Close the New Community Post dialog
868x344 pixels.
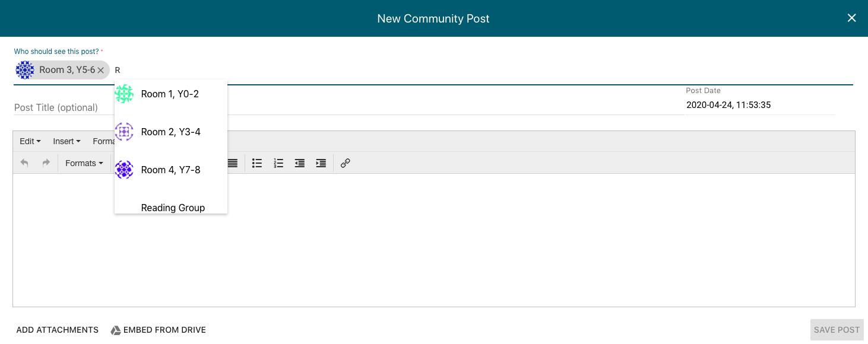coord(851,18)
